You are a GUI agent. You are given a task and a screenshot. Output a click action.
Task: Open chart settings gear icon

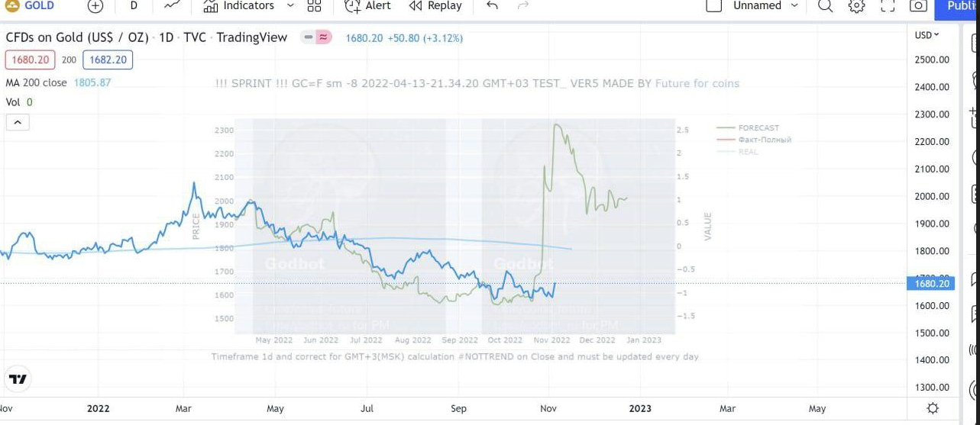point(856,6)
